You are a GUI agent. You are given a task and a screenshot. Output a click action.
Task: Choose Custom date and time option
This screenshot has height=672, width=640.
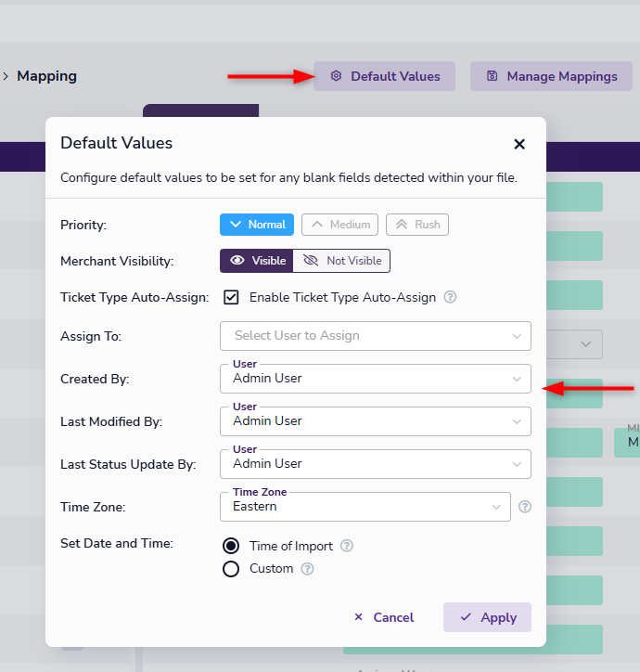(231, 569)
